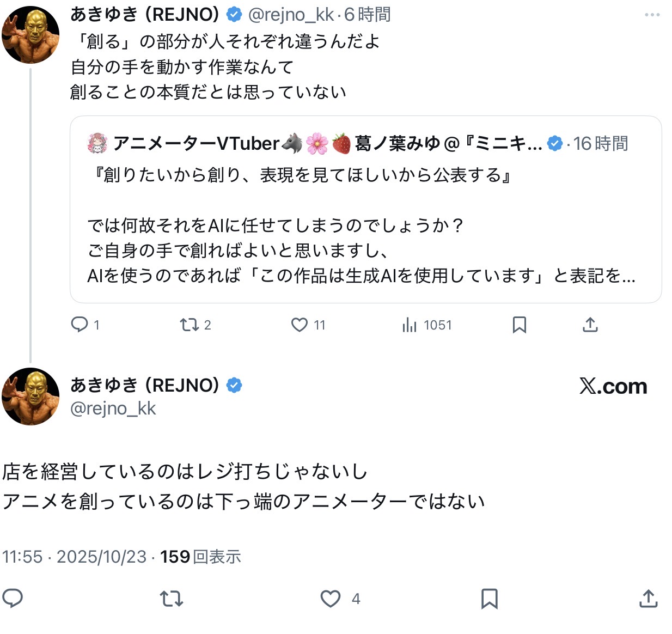Viewport: 672px width, 634px height.
Task: Retweet the first tweet with 2 reposts
Action: click(190, 325)
